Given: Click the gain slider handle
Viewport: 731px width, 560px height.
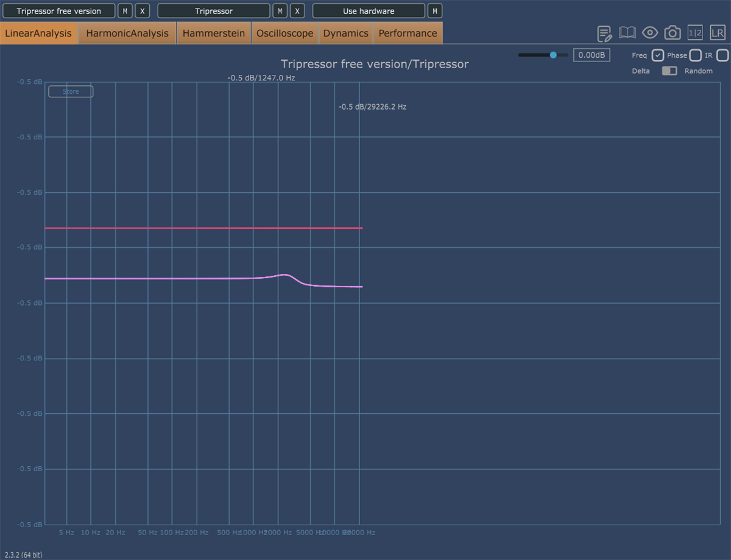Looking at the screenshot, I should tap(553, 55).
